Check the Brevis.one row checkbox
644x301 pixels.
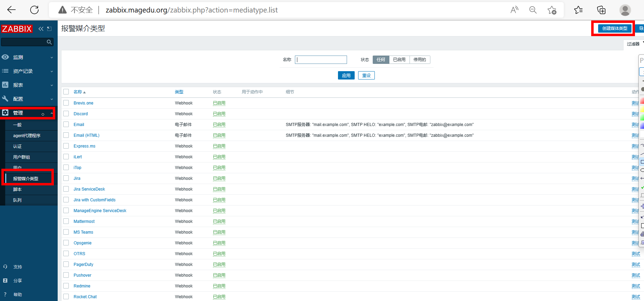(x=66, y=103)
